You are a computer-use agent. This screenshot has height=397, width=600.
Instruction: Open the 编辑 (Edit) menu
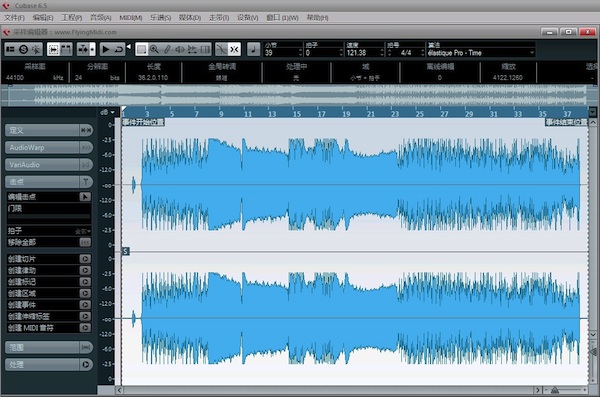coord(43,18)
